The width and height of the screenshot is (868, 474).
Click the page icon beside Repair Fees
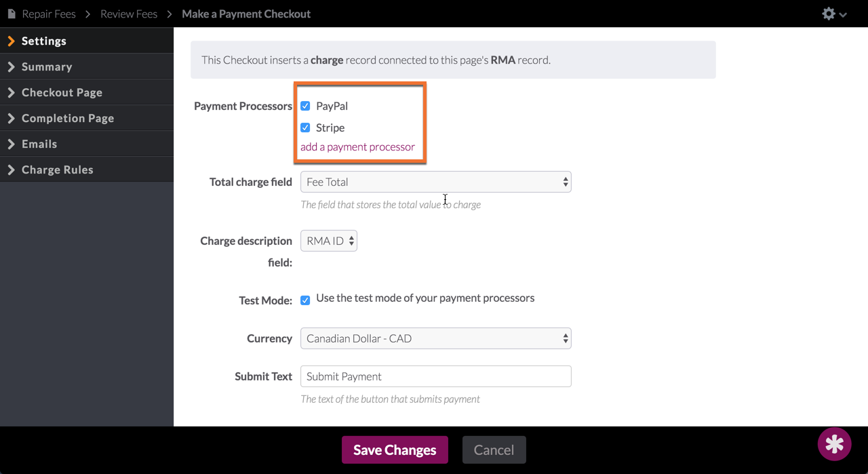12,14
